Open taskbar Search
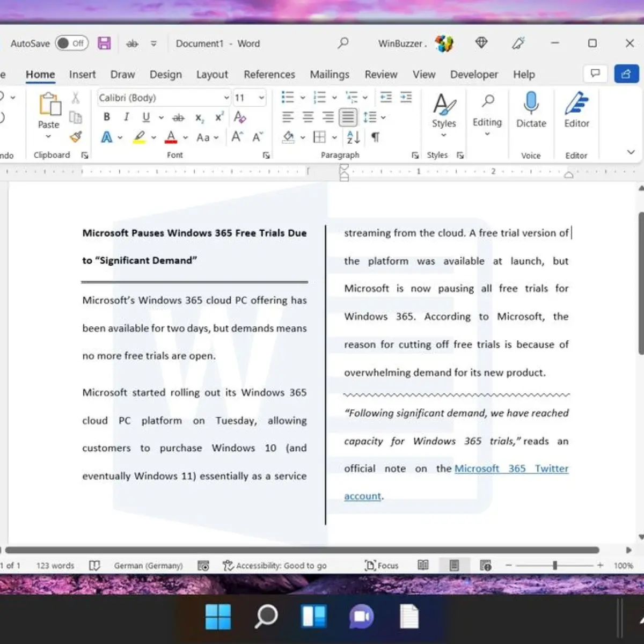Viewport: 644px width, 644px height. [x=266, y=617]
